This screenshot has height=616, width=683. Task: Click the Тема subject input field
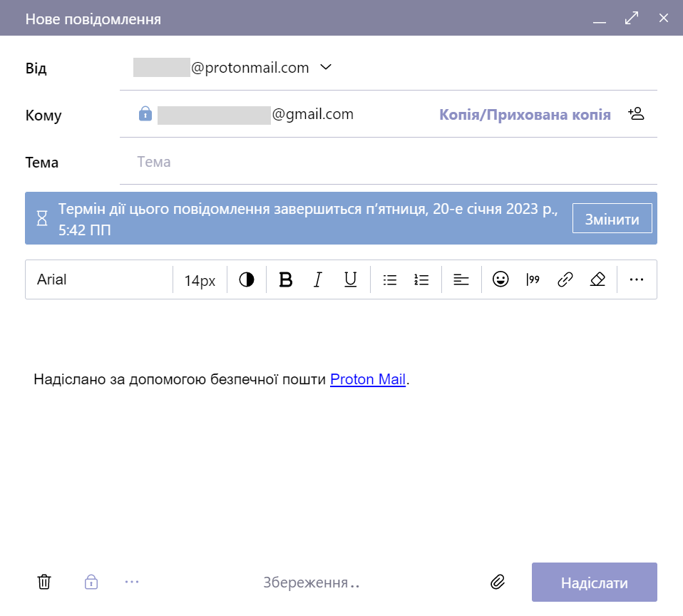389,162
